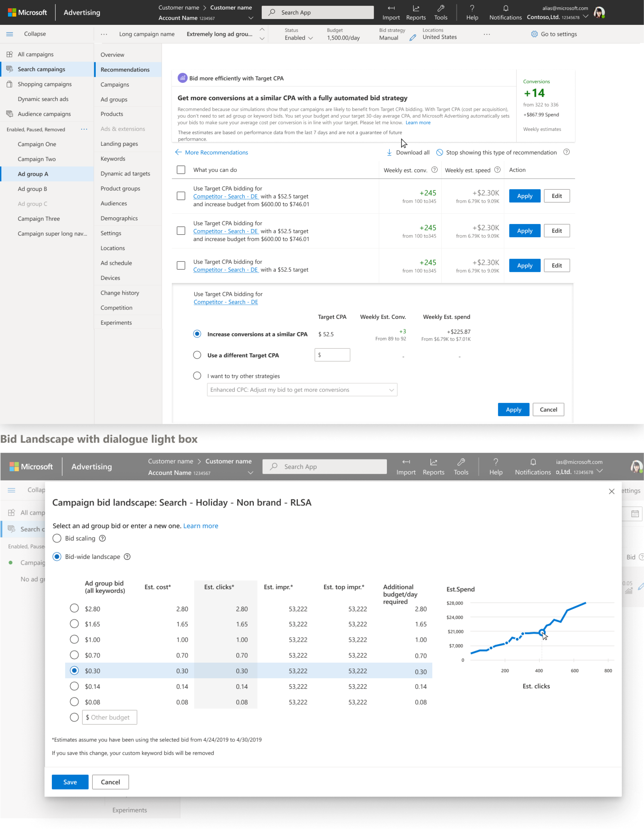Click the Notifications bell in top header
The height and width of the screenshot is (829, 644).
506,8
